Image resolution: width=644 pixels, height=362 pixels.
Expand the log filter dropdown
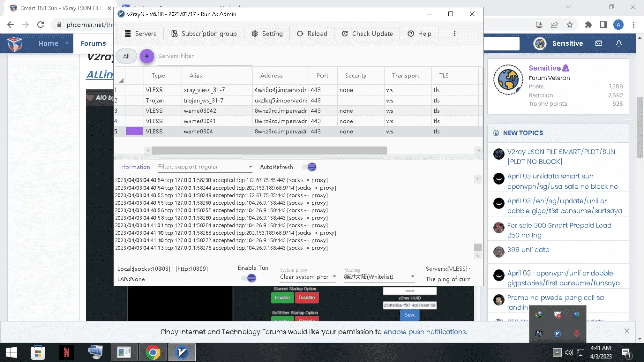250,167
